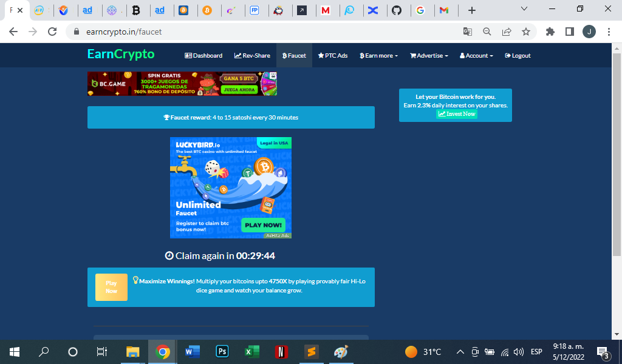The height and width of the screenshot is (364, 622).
Task: Click the 31°C weather widget
Action: (x=423, y=352)
